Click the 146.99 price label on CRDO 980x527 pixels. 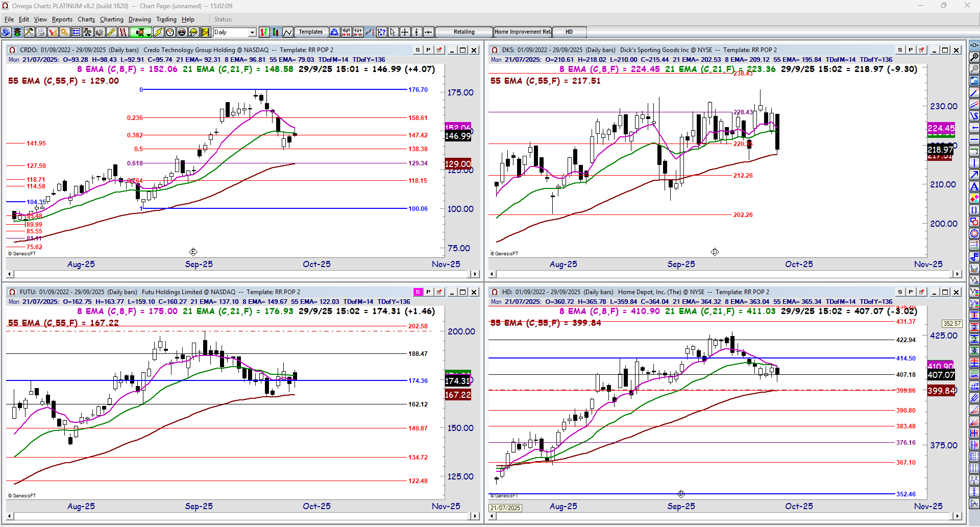(x=458, y=136)
